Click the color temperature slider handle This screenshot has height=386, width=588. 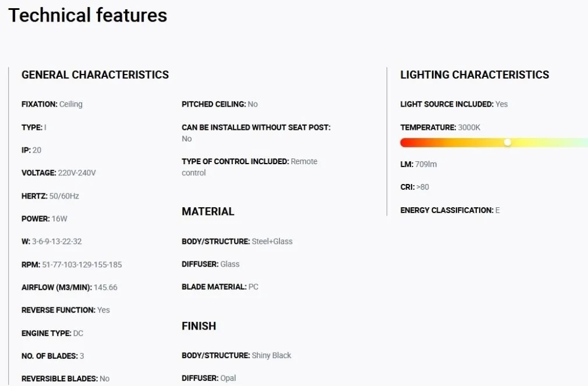coord(508,142)
